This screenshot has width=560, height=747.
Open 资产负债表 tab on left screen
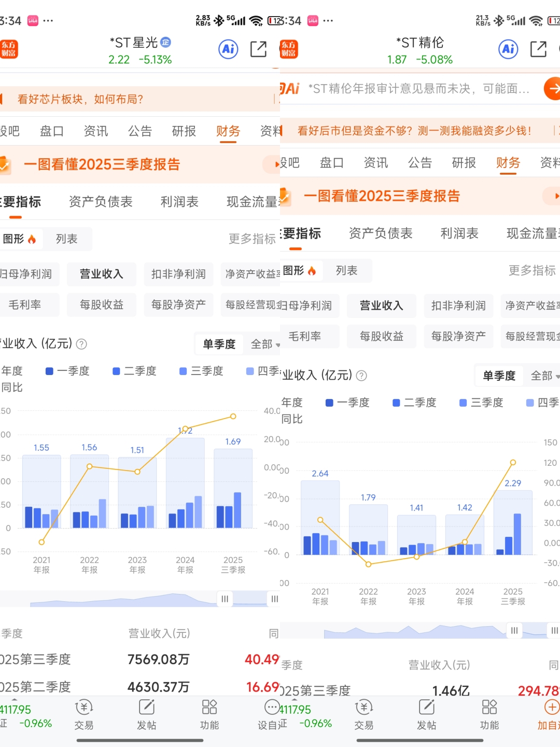pyautogui.click(x=101, y=202)
